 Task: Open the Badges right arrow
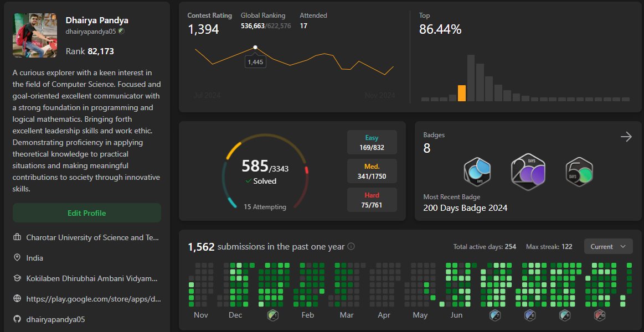point(626,137)
